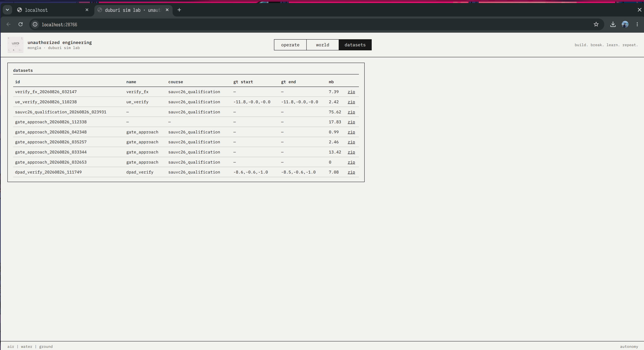Viewport: 644px width, 350px height.
Task: Download zip for gate_approach_20260826_042348
Action: pos(351,132)
